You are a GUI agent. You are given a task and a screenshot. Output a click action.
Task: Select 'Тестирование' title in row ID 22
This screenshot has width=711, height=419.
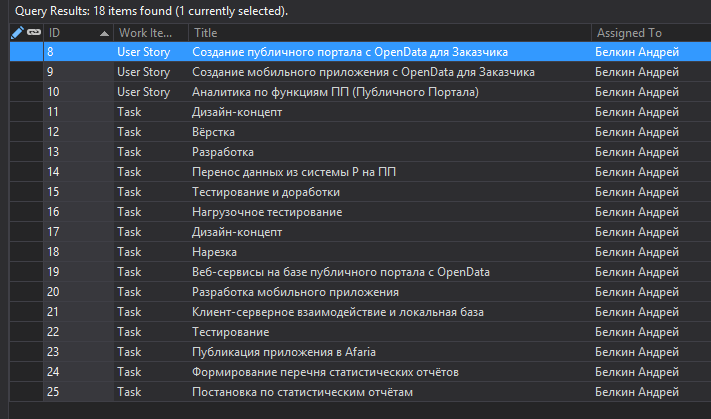click(x=231, y=332)
